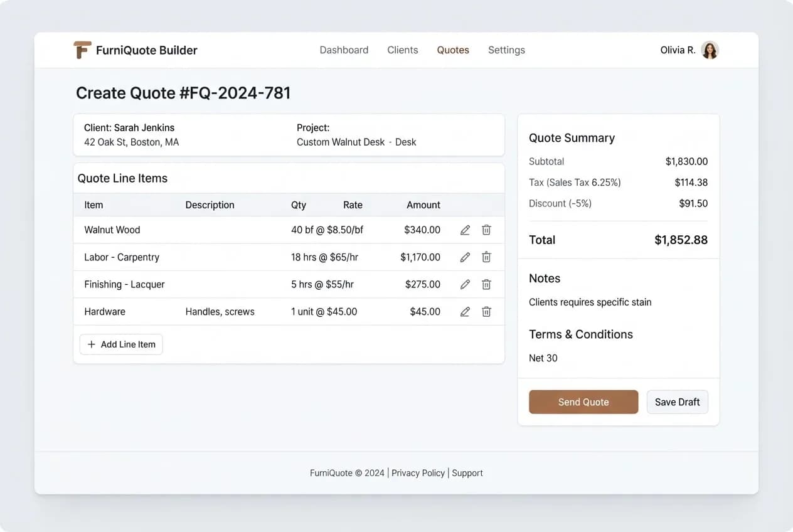
Task: Delete the Hardware line item
Action: click(x=486, y=312)
